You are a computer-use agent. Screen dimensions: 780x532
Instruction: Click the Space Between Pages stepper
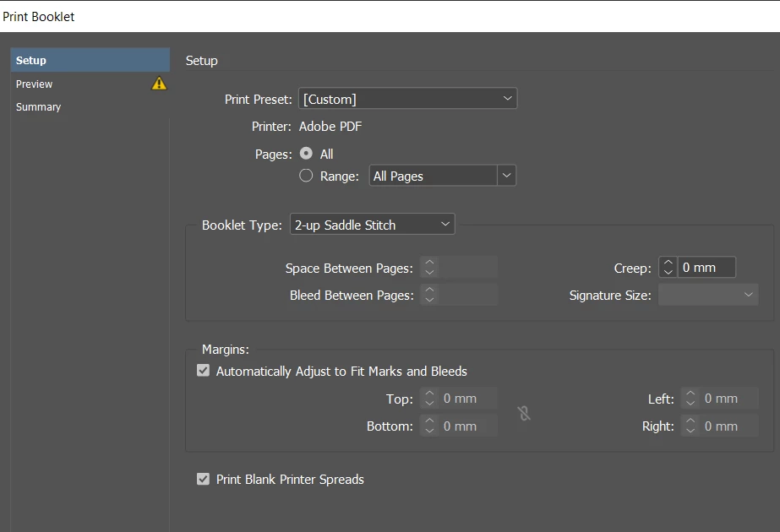click(x=429, y=268)
